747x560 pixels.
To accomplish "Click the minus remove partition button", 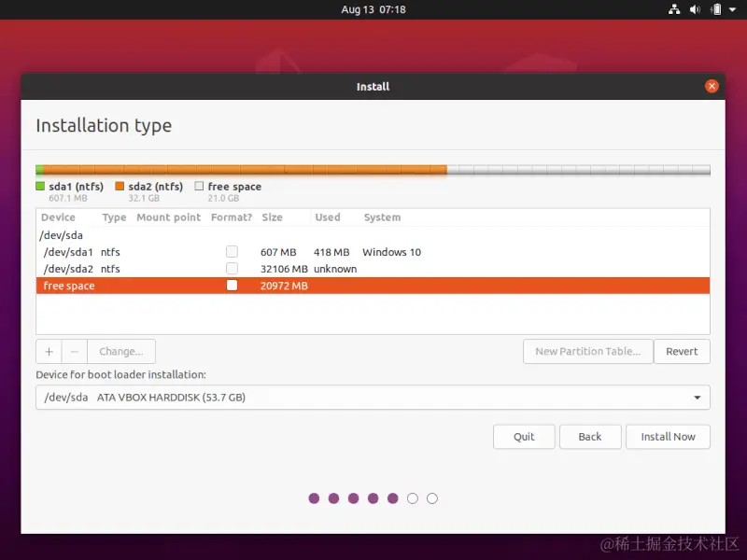I will click(75, 352).
